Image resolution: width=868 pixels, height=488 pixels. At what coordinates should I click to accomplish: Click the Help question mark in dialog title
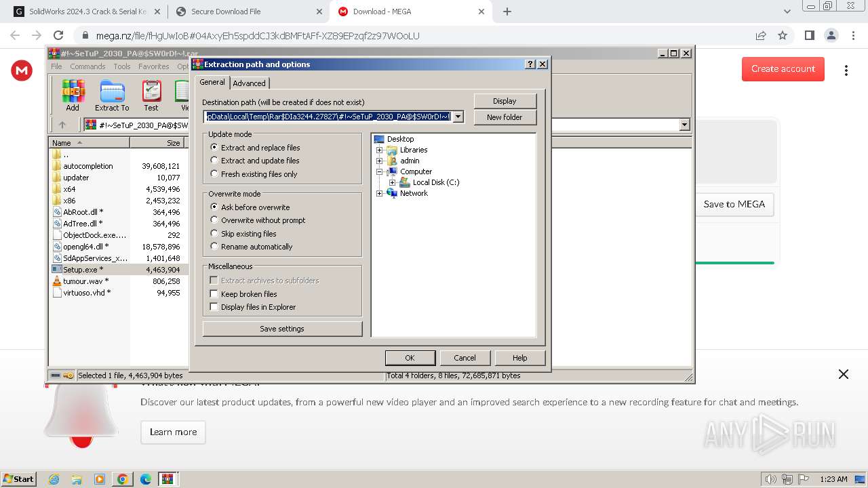530,64
